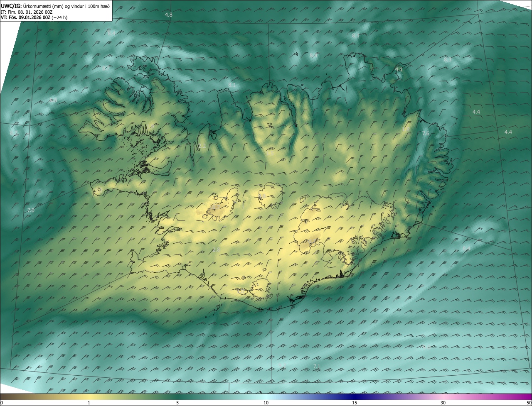Viewport: 532px width, 406px height.
Task: Pick the dark blue legend color above tick 15
Action: [355, 396]
